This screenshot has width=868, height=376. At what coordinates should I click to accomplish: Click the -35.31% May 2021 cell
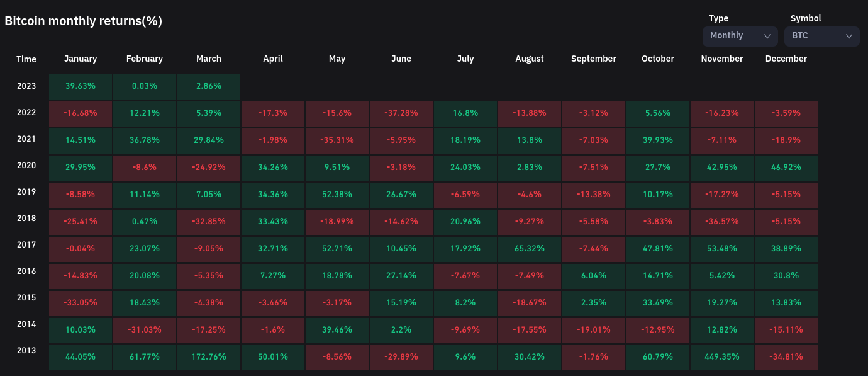coord(337,140)
